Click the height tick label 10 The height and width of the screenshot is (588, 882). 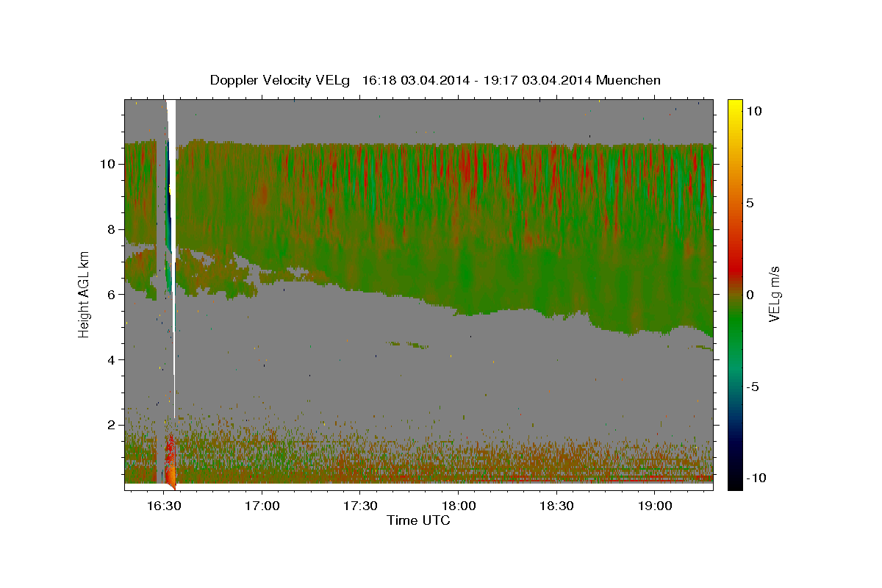[109, 164]
